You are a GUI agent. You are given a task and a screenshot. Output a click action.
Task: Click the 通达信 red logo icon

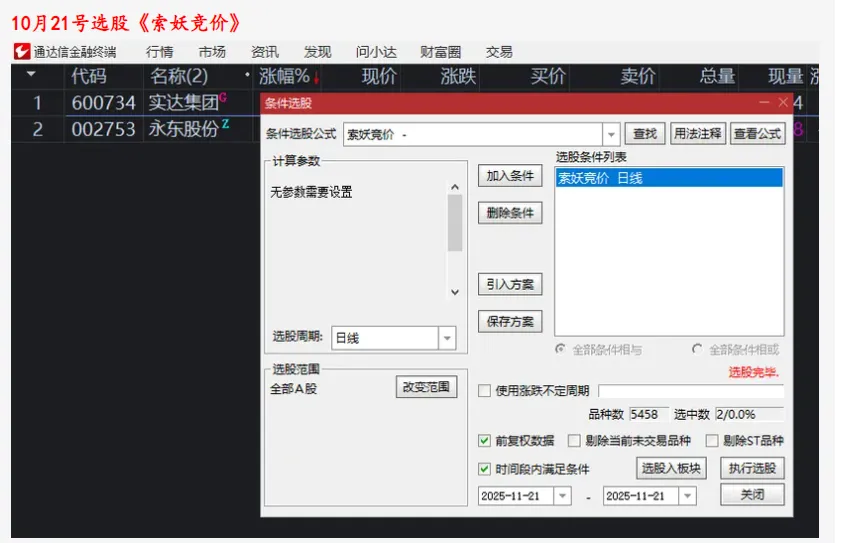[21, 52]
